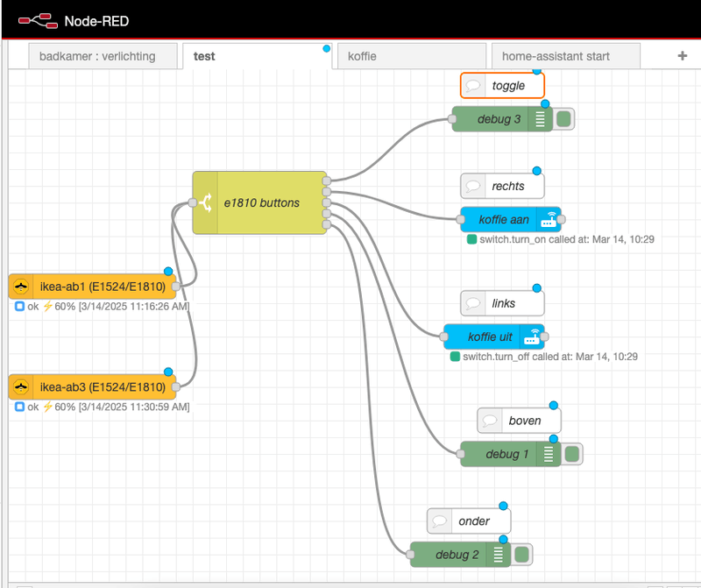Click the lightning bolt icon under ikea-ab3
This screenshot has height=588, width=701.
[47, 407]
